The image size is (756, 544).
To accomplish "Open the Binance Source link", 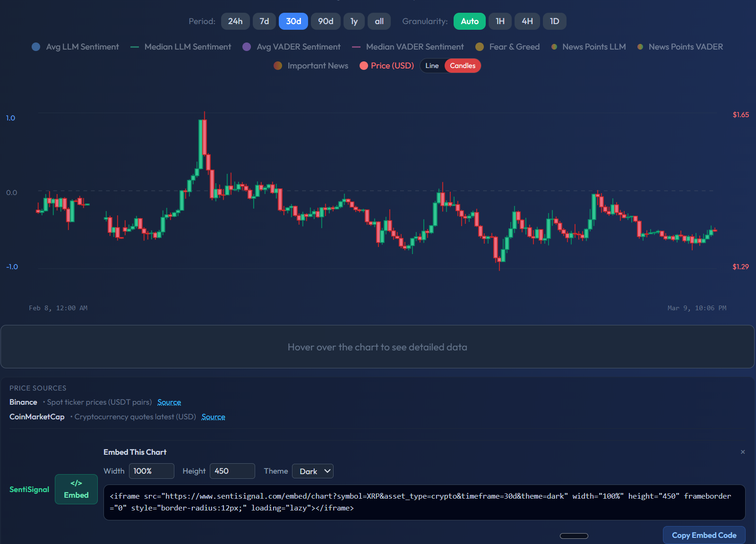I will point(169,402).
